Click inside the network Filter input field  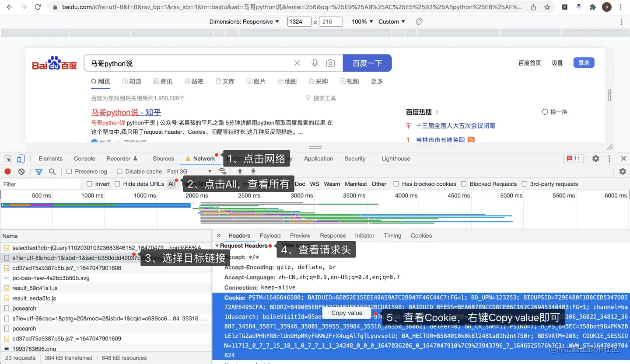pos(39,184)
